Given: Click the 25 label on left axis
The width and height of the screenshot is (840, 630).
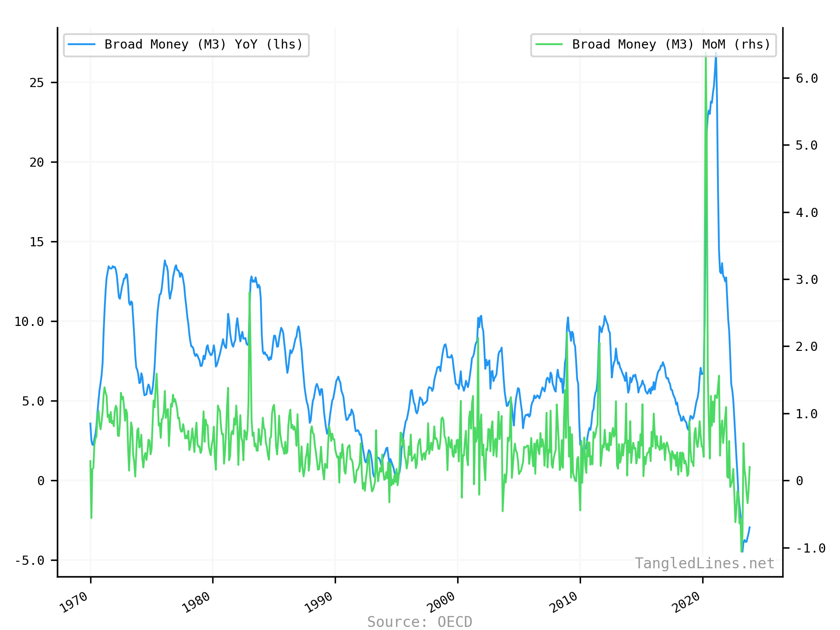Looking at the screenshot, I should (x=37, y=83).
